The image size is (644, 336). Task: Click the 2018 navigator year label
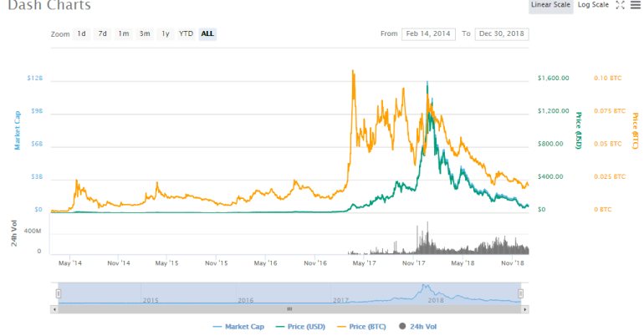coord(436,300)
